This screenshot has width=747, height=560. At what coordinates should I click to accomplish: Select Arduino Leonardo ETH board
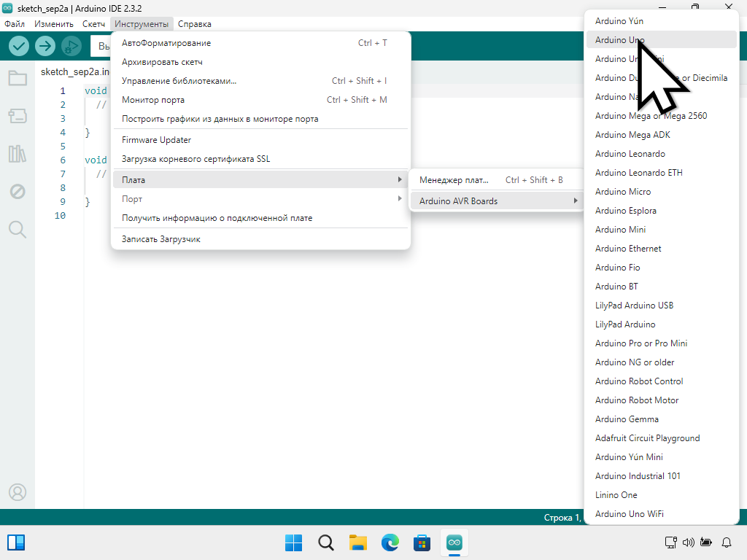(x=662, y=173)
